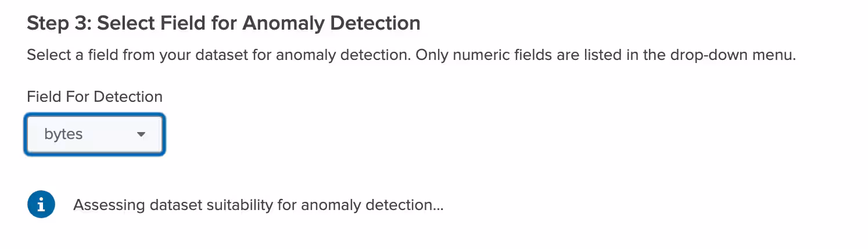This screenshot has height=249, width=868.
Task: Click the Step 3 heading text
Action: click(x=224, y=23)
